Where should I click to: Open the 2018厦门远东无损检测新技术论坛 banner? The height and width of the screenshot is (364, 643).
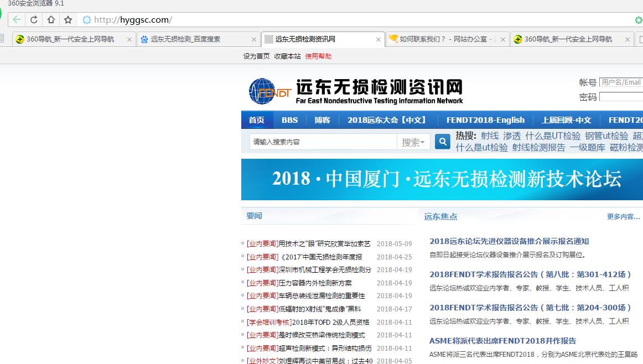click(442, 180)
